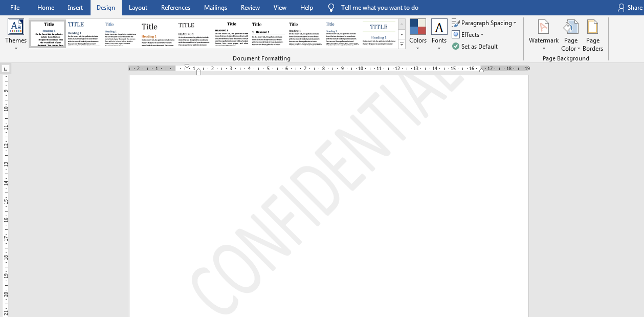This screenshot has height=317, width=644.
Task: Click the Paragraph Spacing icon
Action: click(456, 23)
